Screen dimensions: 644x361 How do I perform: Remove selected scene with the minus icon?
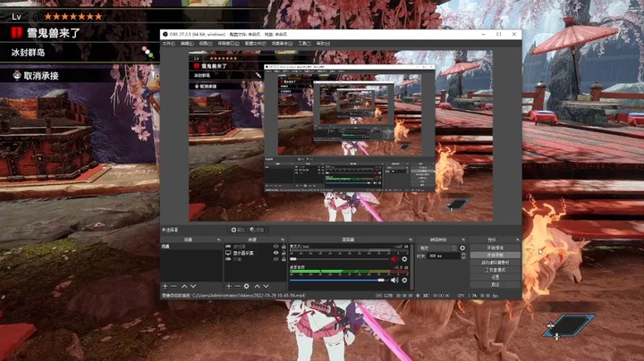(x=174, y=286)
